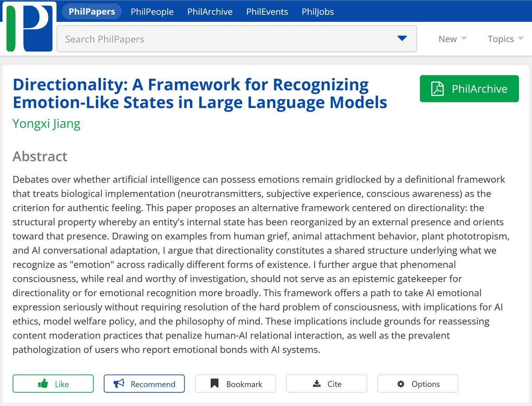Expand the Topics dropdown menu
The height and width of the screenshot is (406, 532).
tap(505, 39)
